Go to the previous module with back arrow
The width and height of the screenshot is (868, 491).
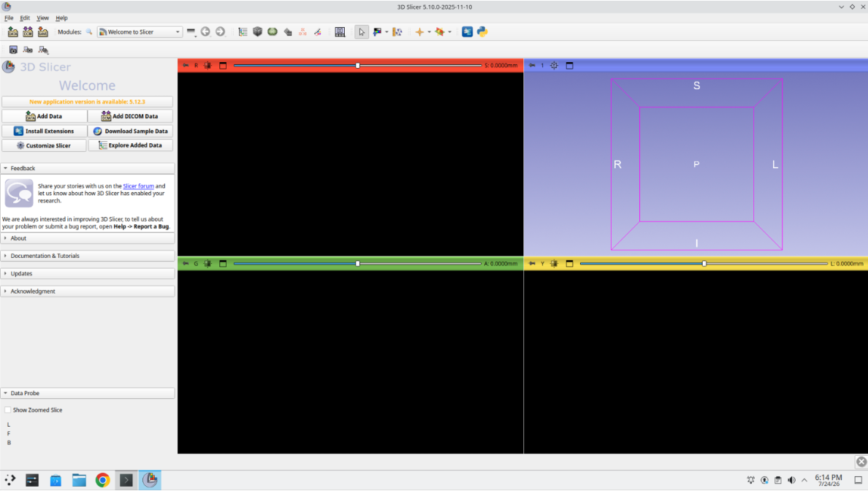(x=205, y=32)
